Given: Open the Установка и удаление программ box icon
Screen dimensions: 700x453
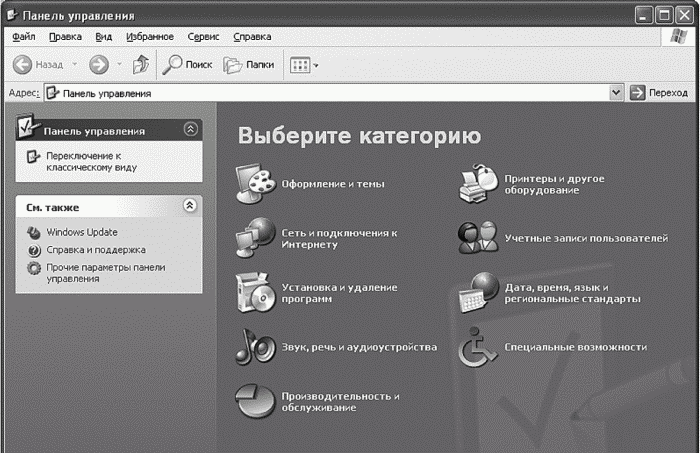Looking at the screenshot, I should (x=255, y=293).
